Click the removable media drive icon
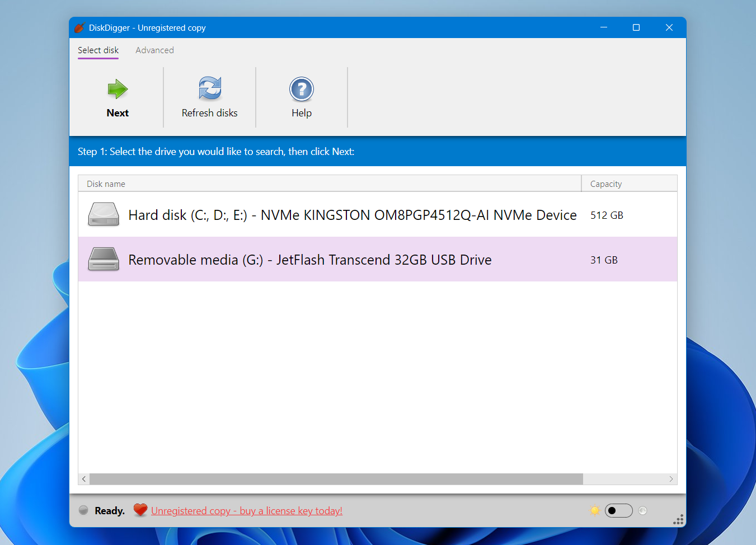The width and height of the screenshot is (756, 545). 104,260
